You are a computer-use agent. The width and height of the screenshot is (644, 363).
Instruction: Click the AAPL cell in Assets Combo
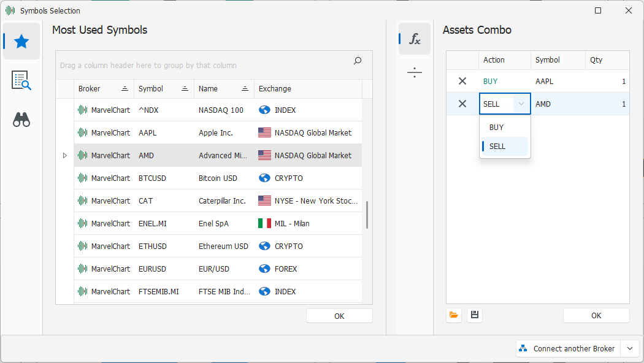[x=558, y=82]
